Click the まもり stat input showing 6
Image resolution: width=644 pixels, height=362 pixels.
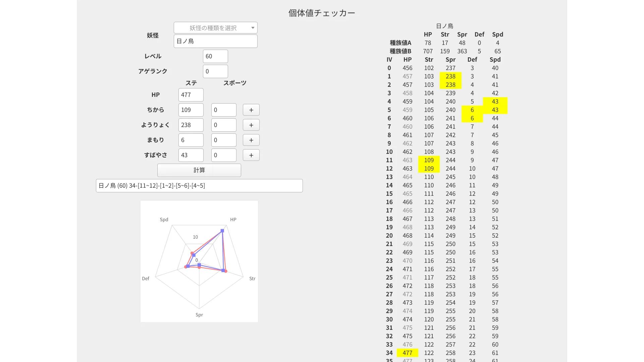click(x=191, y=140)
